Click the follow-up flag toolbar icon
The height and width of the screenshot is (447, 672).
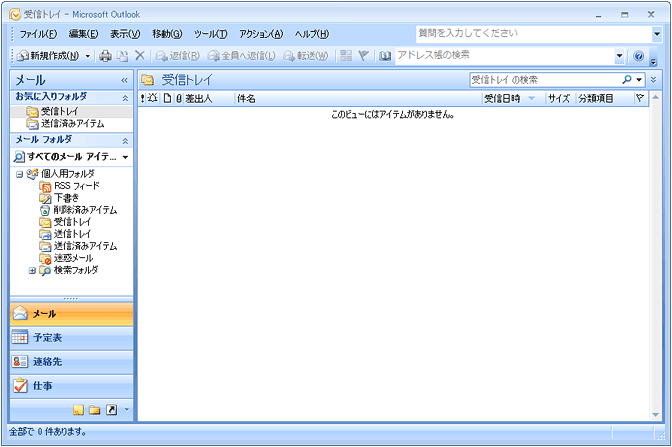pyautogui.click(x=363, y=55)
